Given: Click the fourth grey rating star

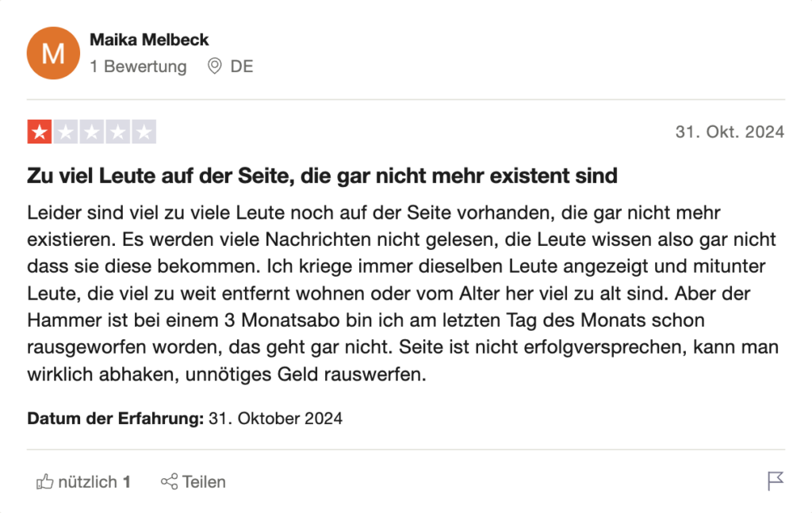Looking at the screenshot, I should (x=118, y=132).
